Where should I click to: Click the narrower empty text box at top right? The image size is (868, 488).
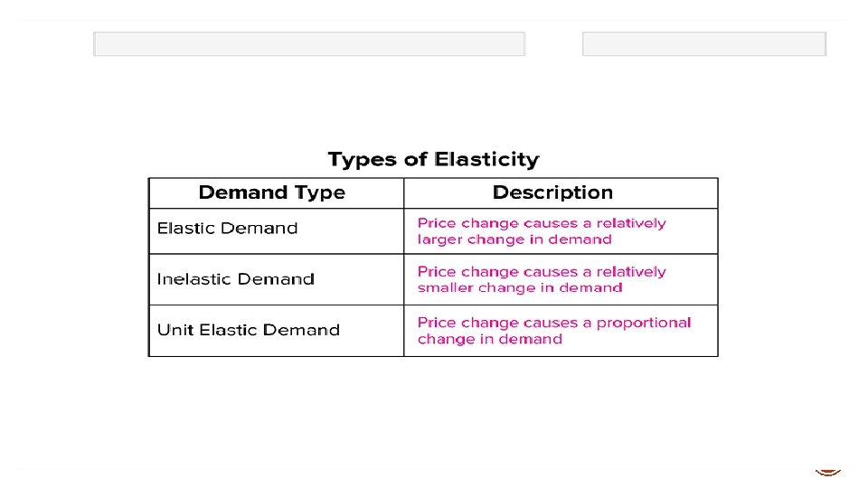(703, 44)
